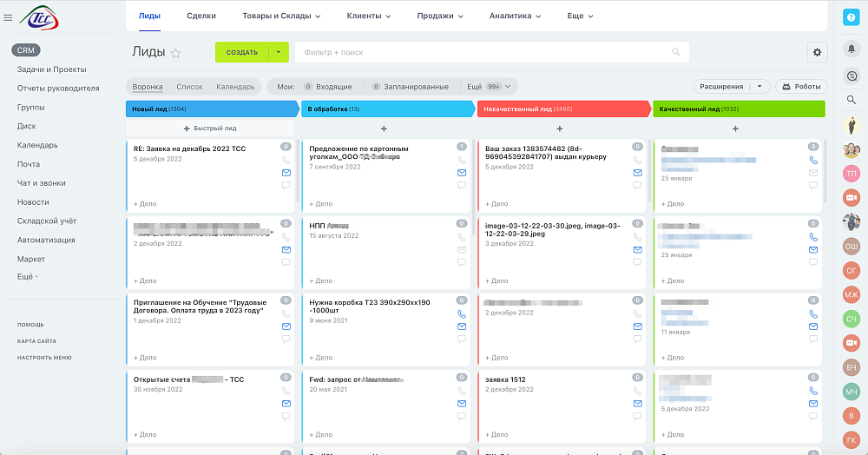This screenshot has width=868, height=455.
Task: Expand Клиенты menu
Action: (369, 16)
